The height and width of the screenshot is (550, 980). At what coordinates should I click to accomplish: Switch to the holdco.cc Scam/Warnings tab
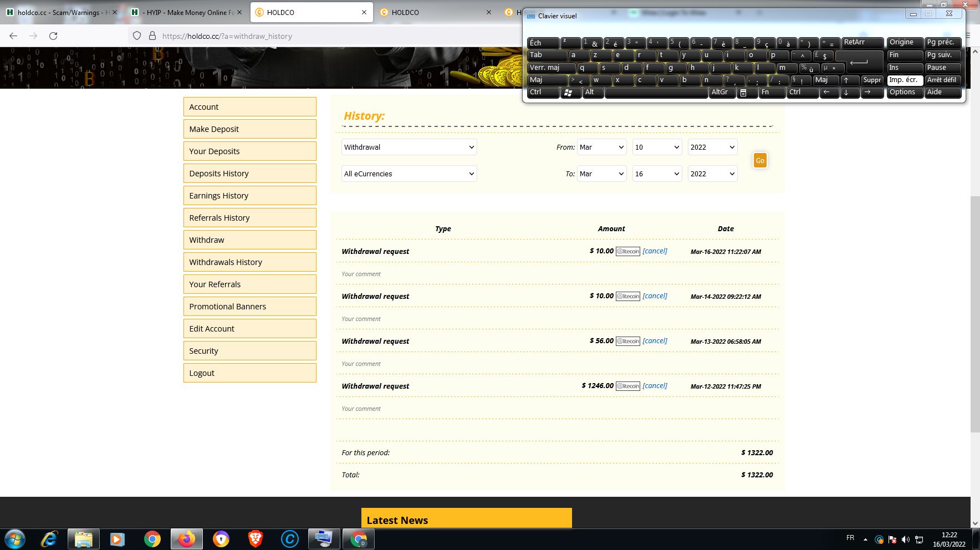click(x=61, y=12)
